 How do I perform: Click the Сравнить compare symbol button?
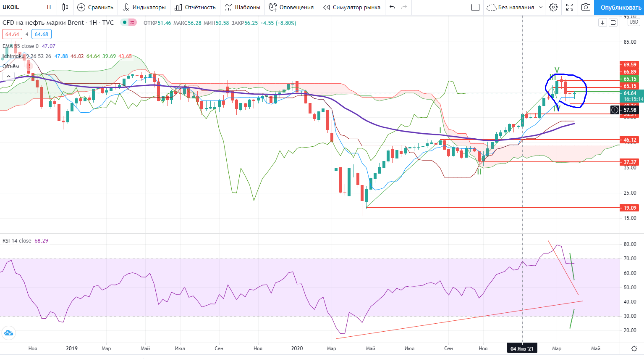coord(95,7)
